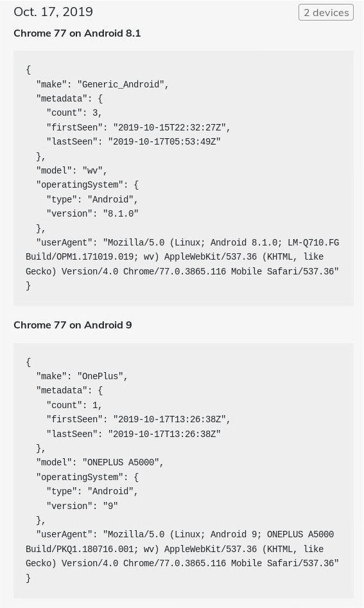The image size is (364, 608).
Task: Click the "Chrome 77 on Android 8.1" heading
Action: [x=77, y=33]
